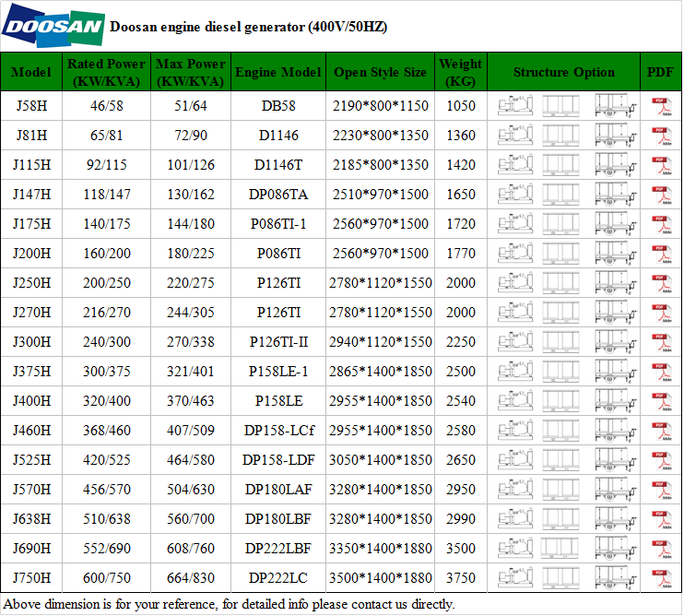Click the Structure Option column header
Image resolution: width=684 pixels, height=616 pixels.
[x=563, y=72]
